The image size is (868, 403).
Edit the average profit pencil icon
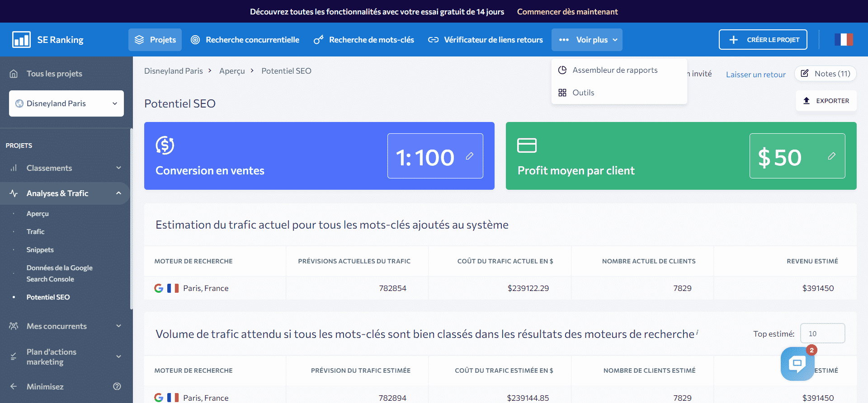(831, 156)
